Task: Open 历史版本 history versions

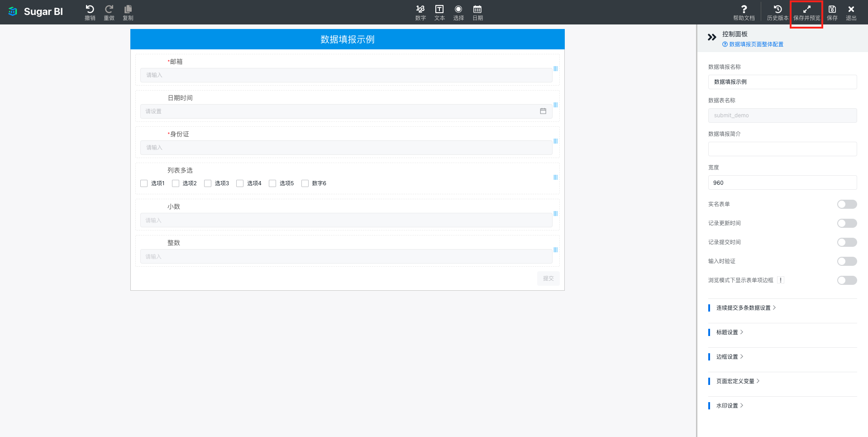Action: pos(777,13)
